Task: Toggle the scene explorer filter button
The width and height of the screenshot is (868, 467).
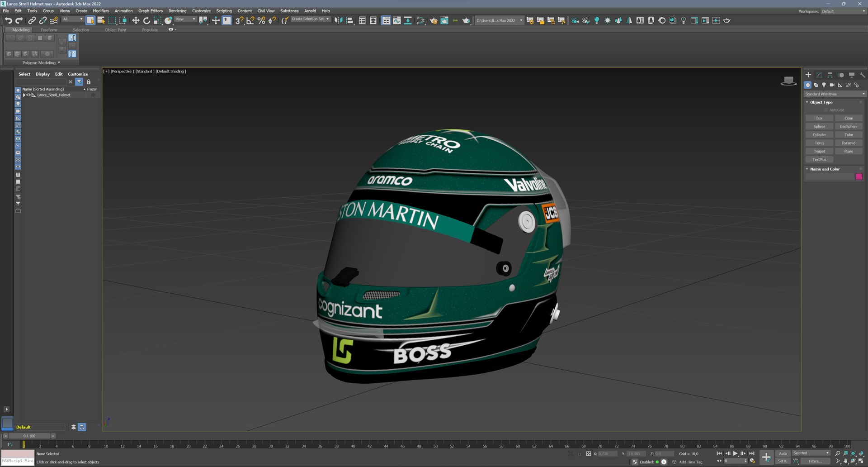Action: tap(79, 82)
